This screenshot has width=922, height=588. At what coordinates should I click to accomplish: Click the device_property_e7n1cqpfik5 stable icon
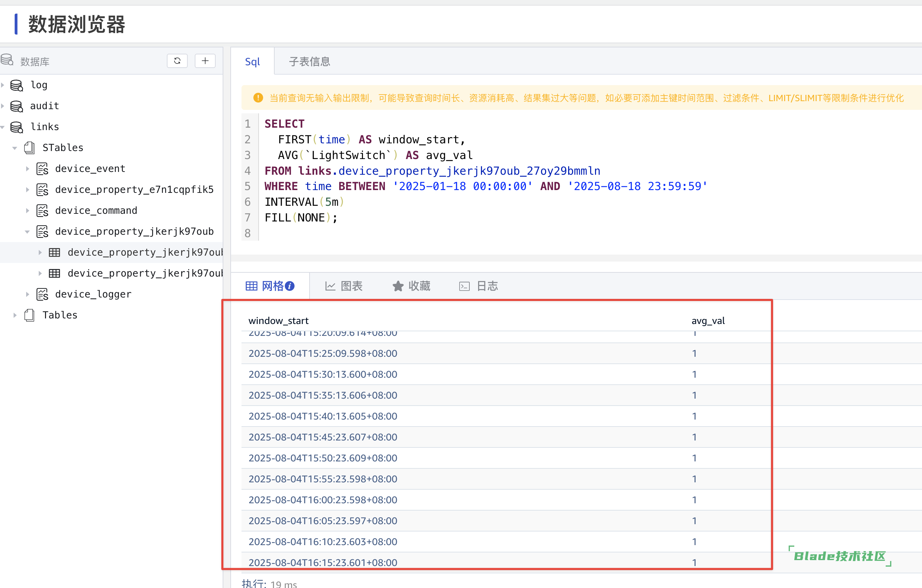tap(42, 190)
